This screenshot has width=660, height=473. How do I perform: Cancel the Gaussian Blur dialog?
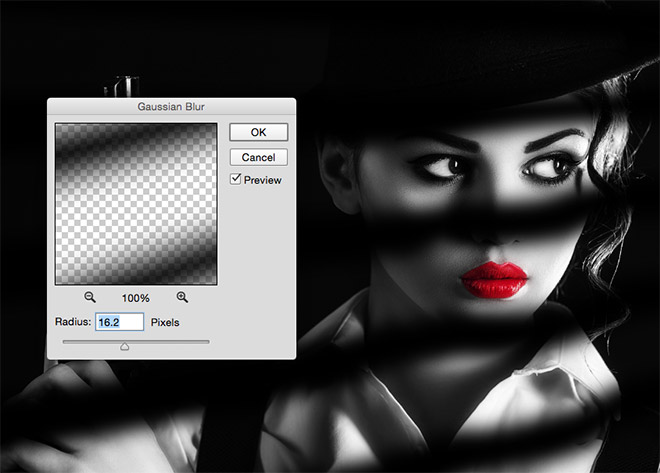pyautogui.click(x=258, y=157)
